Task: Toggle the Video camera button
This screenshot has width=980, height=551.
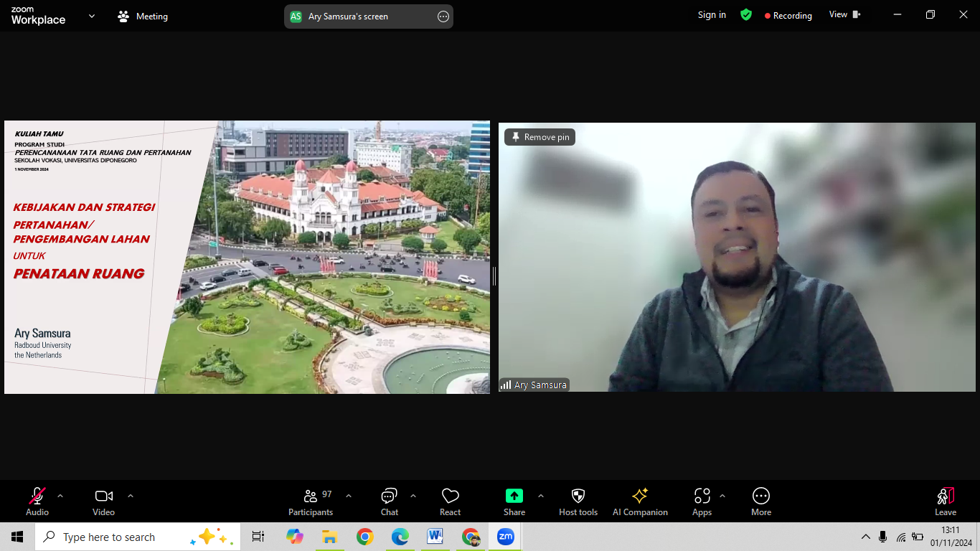Action: click(x=104, y=501)
